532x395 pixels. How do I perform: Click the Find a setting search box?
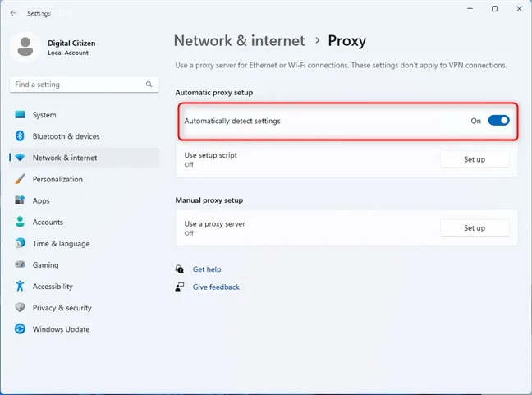point(78,85)
